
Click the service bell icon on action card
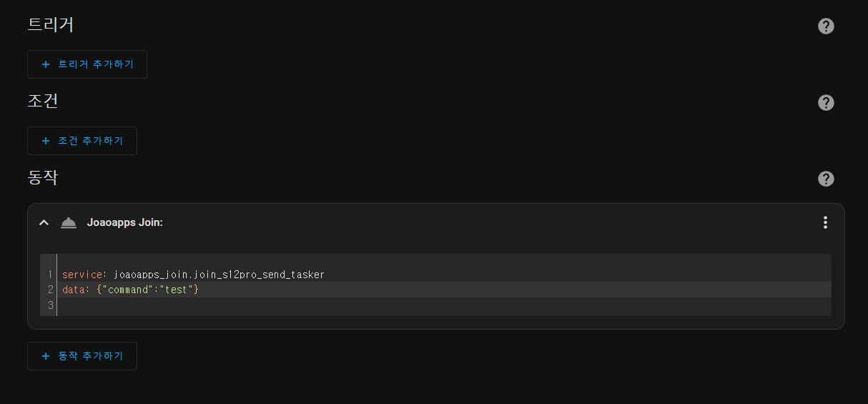pos(69,222)
